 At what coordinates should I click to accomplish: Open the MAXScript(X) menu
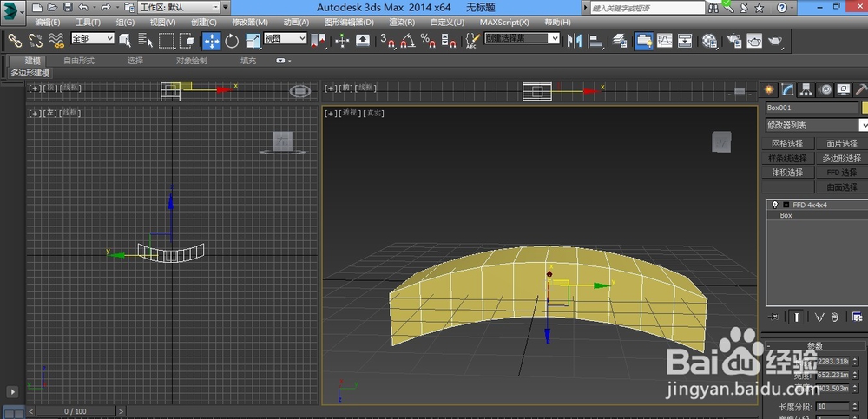click(504, 23)
